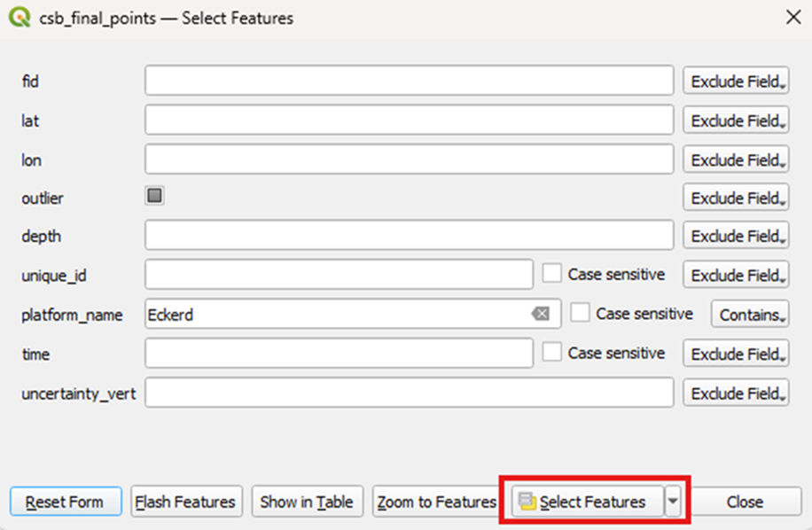This screenshot has width=812, height=530.
Task: Click into the lat input field
Action: [410, 120]
